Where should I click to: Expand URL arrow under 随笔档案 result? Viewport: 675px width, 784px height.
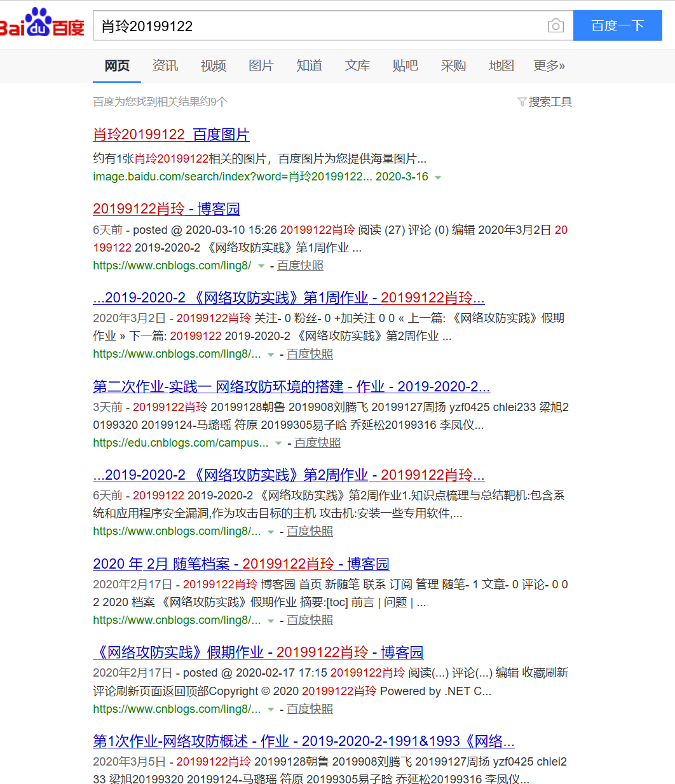(x=271, y=621)
